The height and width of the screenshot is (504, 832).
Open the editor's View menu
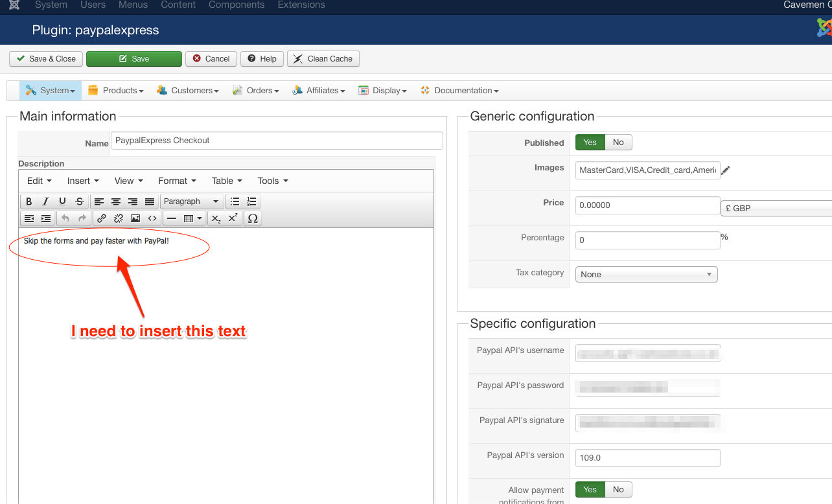point(128,181)
